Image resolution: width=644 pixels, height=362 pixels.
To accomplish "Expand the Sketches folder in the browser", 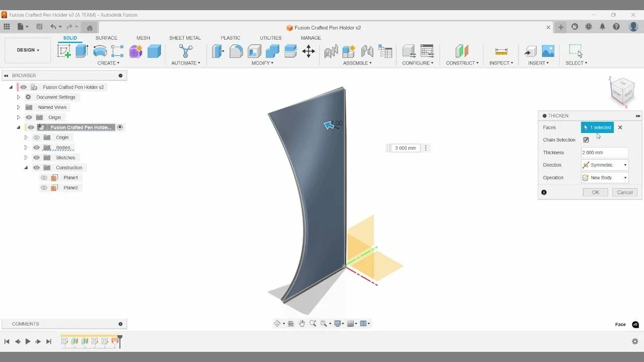I will point(25,157).
